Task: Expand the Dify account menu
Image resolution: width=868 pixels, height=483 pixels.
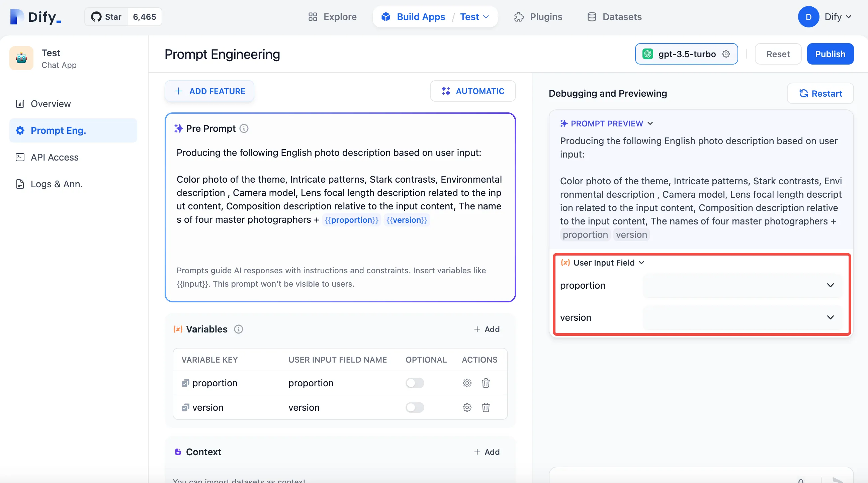Action: tap(838, 17)
